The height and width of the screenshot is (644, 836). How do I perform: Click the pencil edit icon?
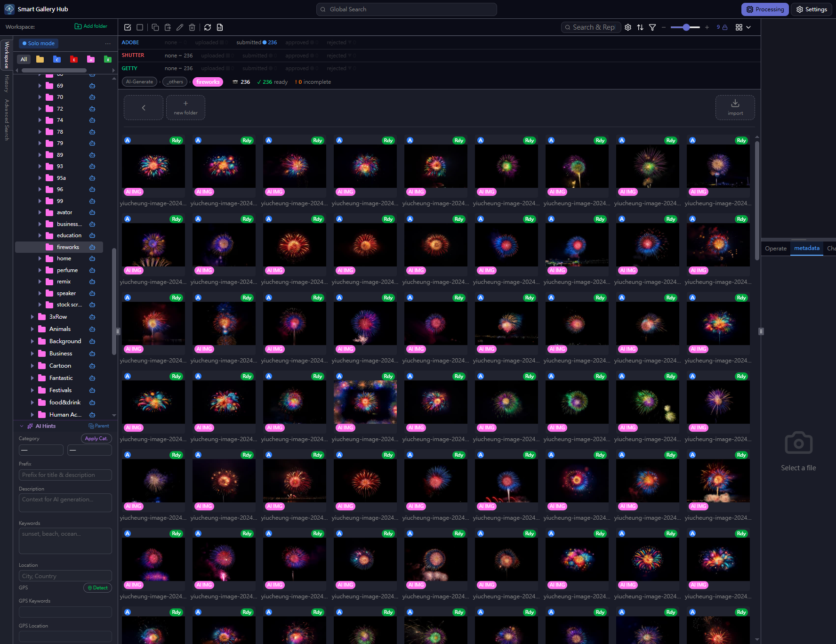click(x=180, y=27)
